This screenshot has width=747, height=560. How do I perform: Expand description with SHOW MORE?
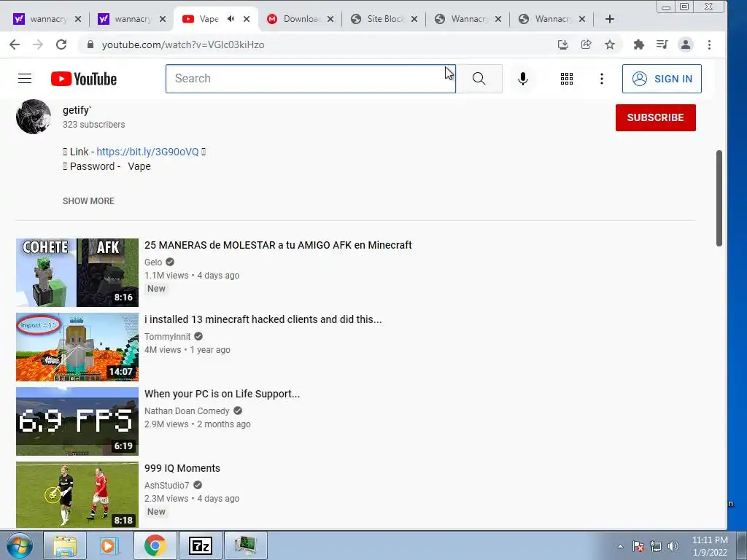pyautogui.click(x=88, y=201)
